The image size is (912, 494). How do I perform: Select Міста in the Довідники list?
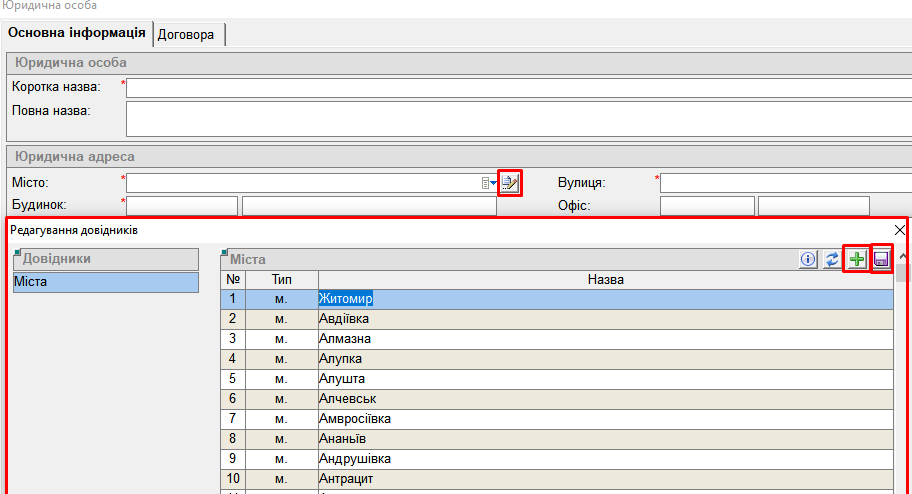(105, 282)
